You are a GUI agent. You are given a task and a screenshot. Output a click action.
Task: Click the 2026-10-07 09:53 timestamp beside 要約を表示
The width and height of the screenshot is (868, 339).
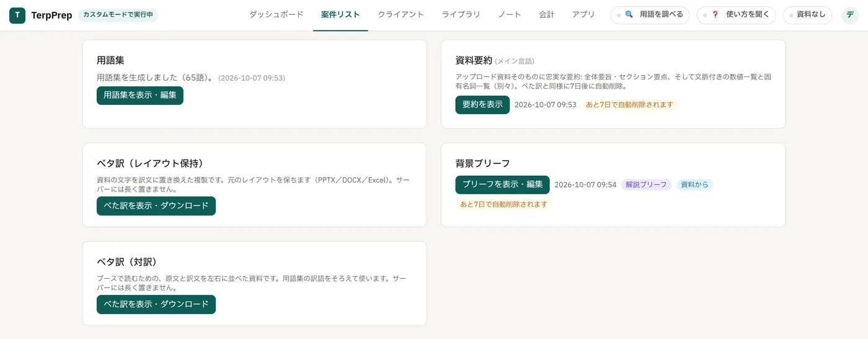(x=546, y=105)
